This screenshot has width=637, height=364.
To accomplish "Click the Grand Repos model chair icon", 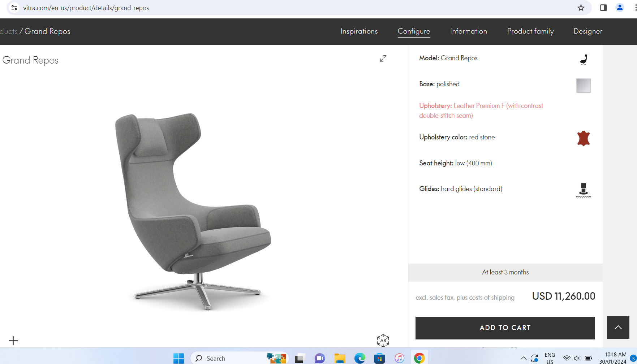I will click(x=584, y=59).
